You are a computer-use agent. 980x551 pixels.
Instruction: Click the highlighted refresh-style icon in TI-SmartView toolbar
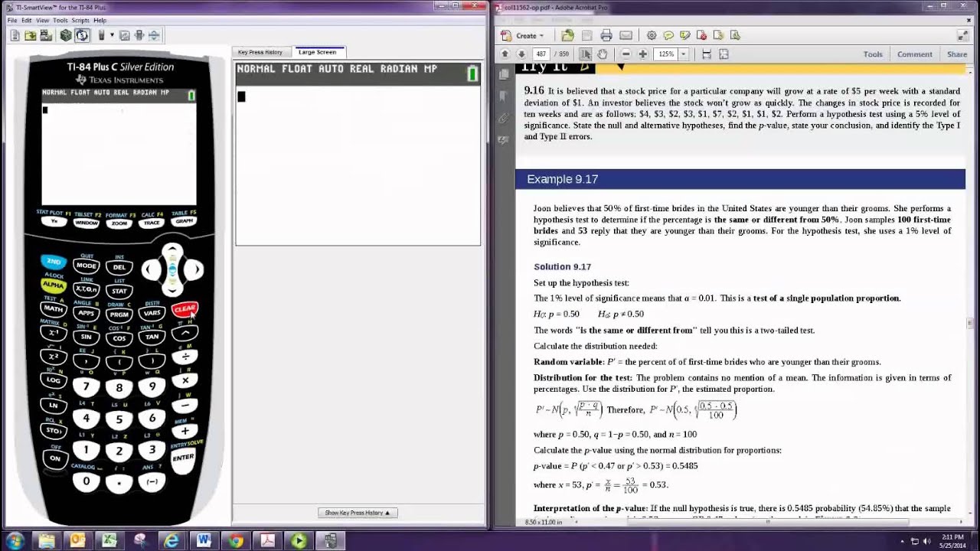click(82, 35)
